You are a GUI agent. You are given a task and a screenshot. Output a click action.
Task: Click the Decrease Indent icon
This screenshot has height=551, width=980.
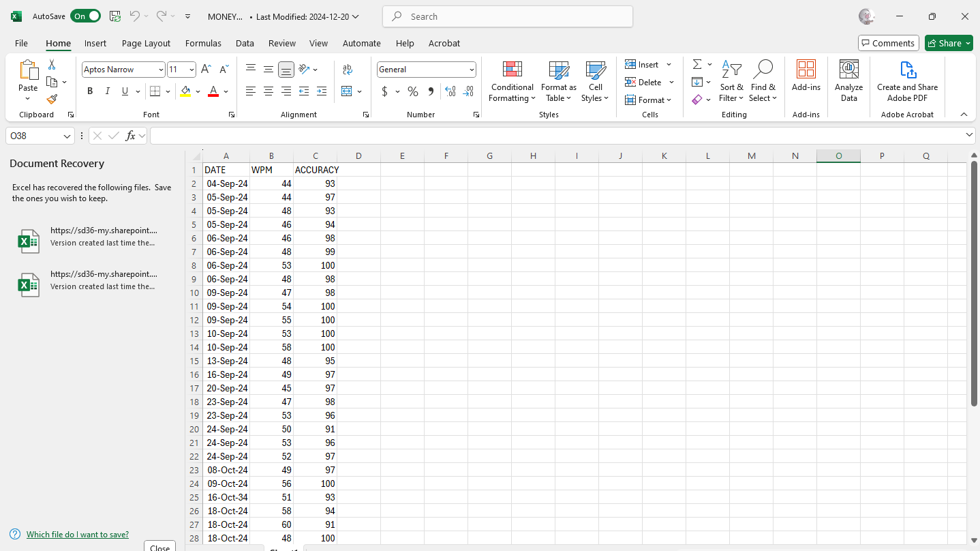point(304,91)
